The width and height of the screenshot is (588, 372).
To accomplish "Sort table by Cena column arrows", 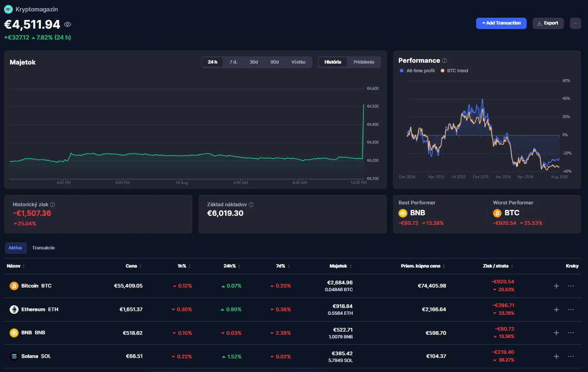I will (x=141, y=266).
